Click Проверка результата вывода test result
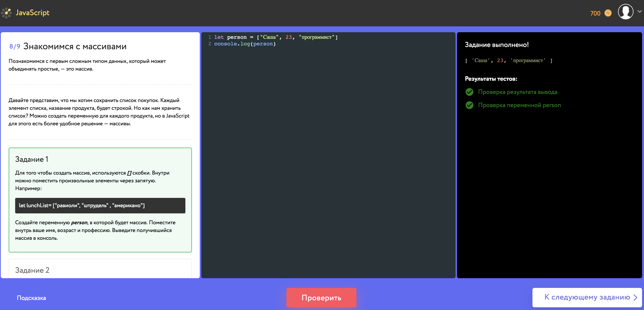Screen dimensions: 644x310 [x=517, y=92]
